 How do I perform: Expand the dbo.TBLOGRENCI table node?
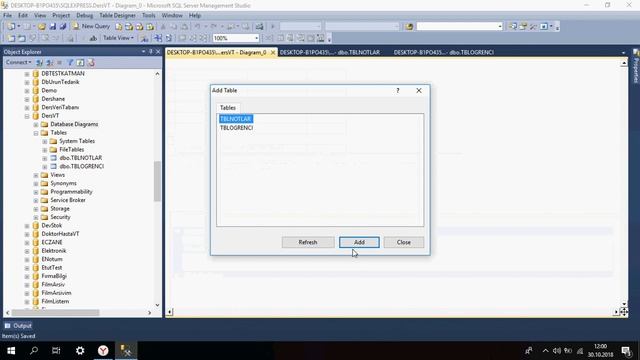(45, 167)
